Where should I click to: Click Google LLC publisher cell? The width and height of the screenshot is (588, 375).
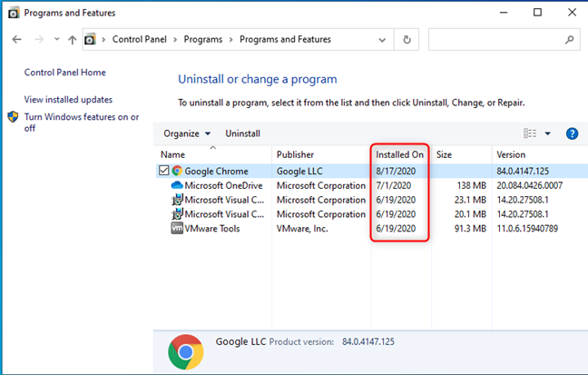(299, 172)
